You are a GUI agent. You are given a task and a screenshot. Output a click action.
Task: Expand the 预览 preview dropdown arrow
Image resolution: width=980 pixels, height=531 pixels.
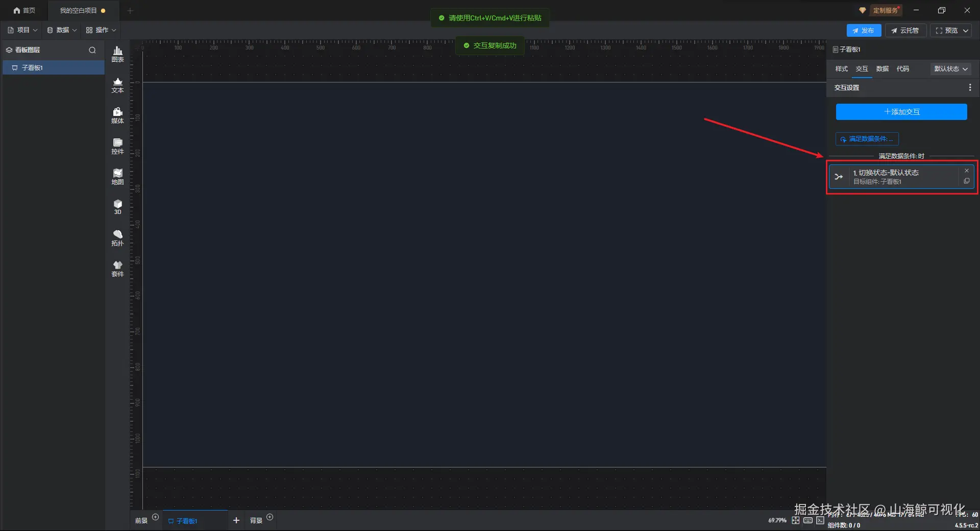click(966, 31)
